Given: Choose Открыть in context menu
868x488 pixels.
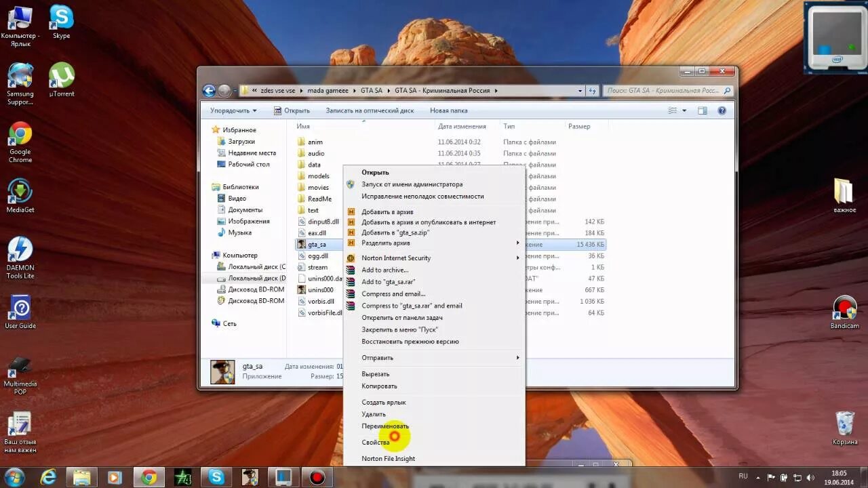Looking at the screenshot, I should point(434,172).
